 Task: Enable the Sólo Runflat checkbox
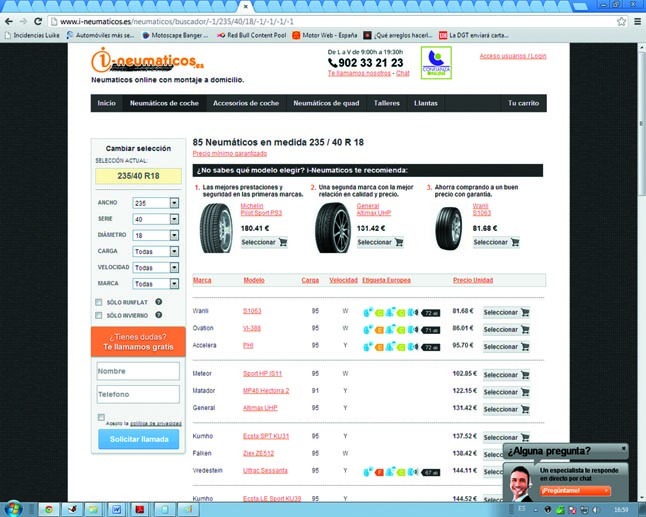98,302
